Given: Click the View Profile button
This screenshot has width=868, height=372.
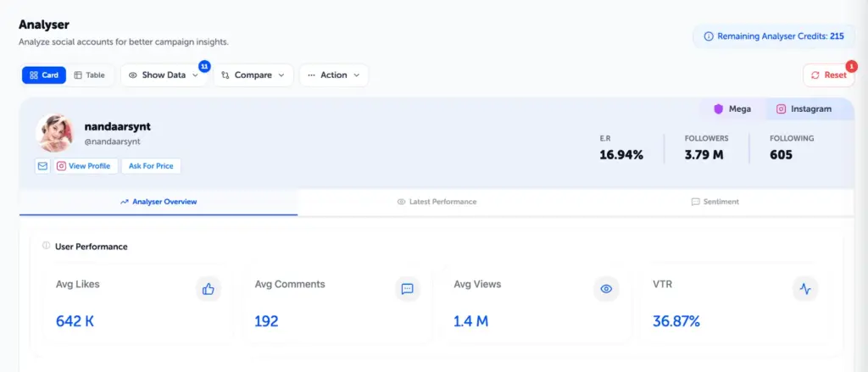Looking at the screenshot, I should 85,166.
